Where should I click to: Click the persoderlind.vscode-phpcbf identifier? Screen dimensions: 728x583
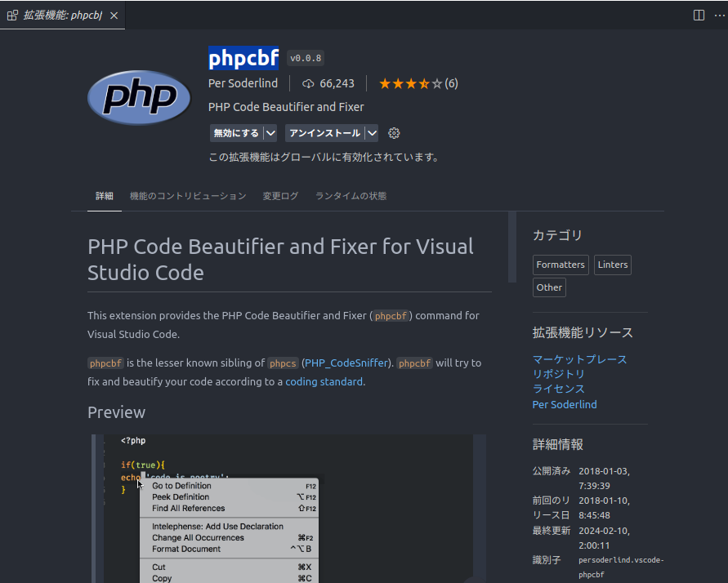(x=621, y=567)
